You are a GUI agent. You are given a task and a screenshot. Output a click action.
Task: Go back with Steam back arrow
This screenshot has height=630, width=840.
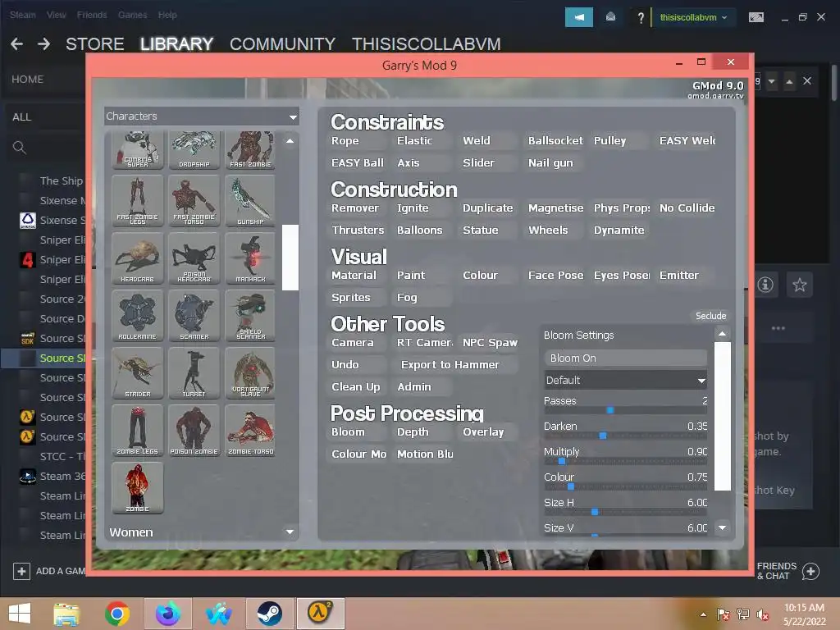click(x=16, y=44)
